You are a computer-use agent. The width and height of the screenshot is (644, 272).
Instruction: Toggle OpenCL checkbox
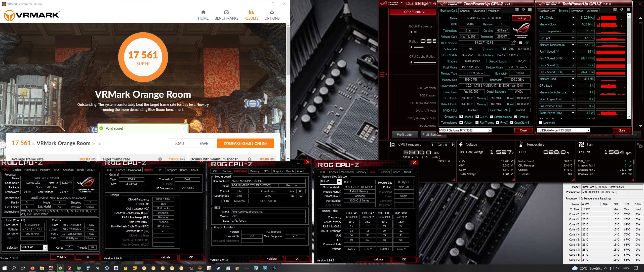(461, 117)
